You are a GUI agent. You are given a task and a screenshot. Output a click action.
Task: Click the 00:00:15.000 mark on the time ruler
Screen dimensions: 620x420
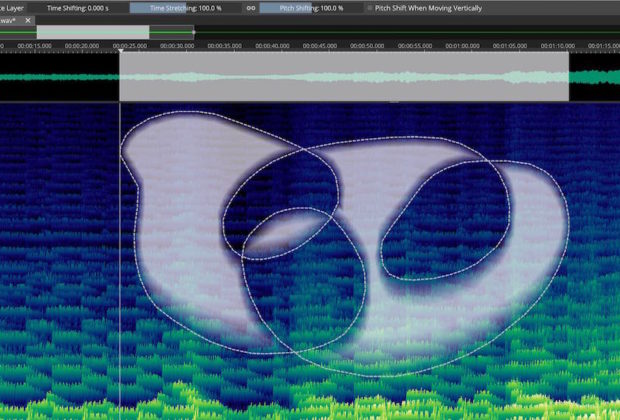34,46
